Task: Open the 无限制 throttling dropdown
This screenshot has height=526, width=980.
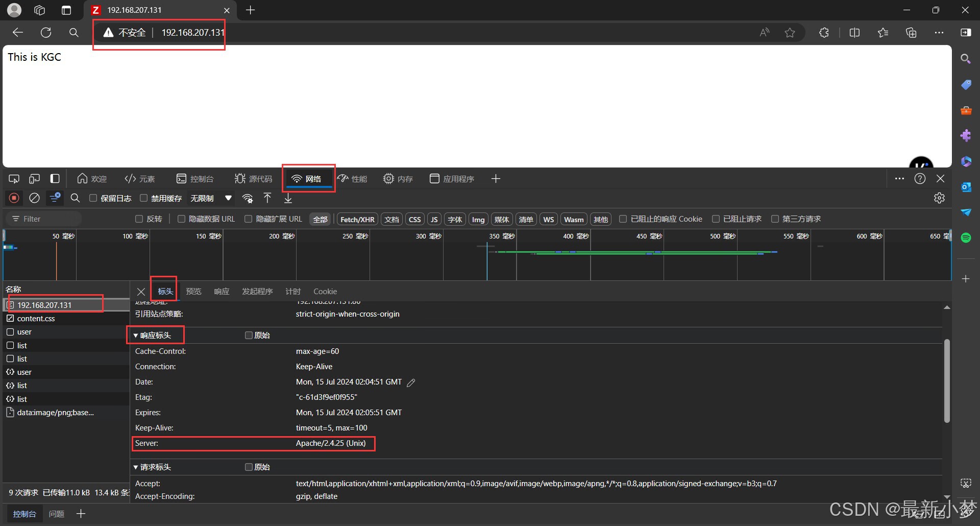Action: coord(211,198)
